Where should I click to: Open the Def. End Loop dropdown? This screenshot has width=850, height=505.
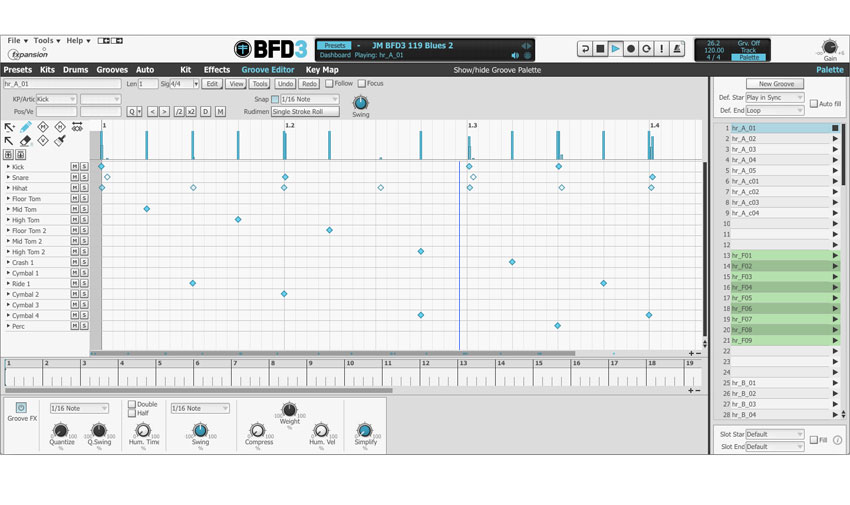775,110
